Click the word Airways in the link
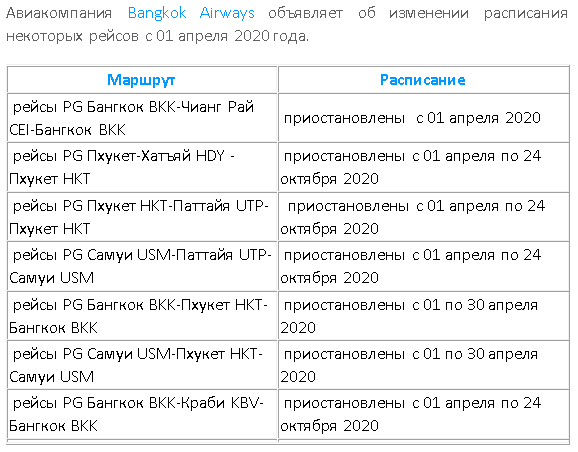The height and width of the screenshot is (452, 578). (227, 13)
